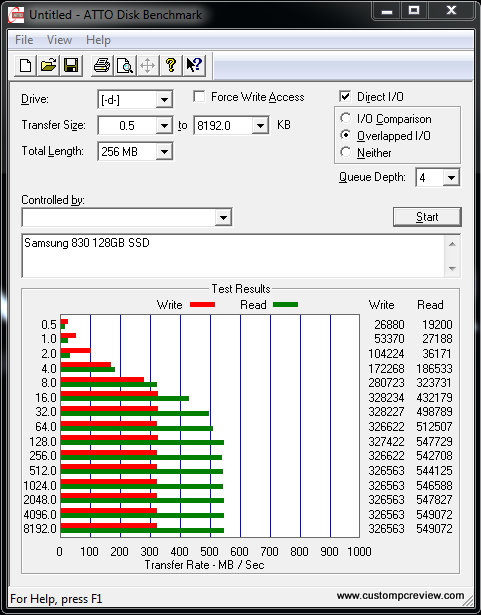Expand the Total Length 256 MB dropdown
Viewport: 481px width, 615px height.
tap(164, 152)
